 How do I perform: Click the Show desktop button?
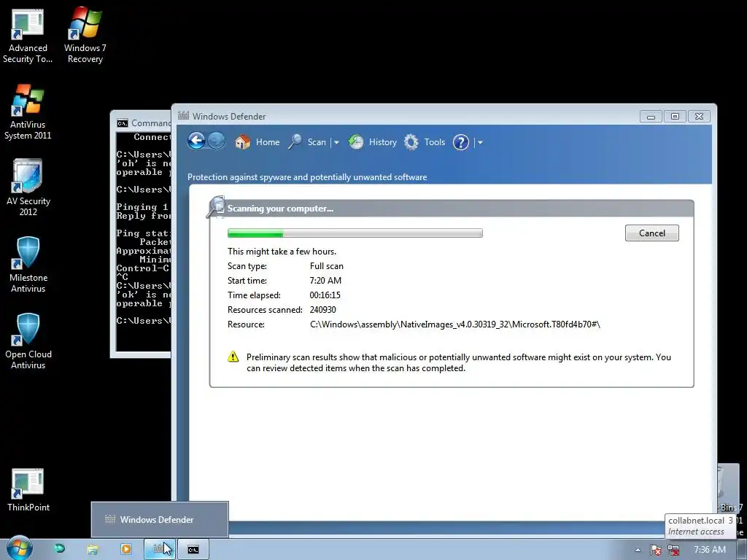pyautogui.click(x=742, y=550)
